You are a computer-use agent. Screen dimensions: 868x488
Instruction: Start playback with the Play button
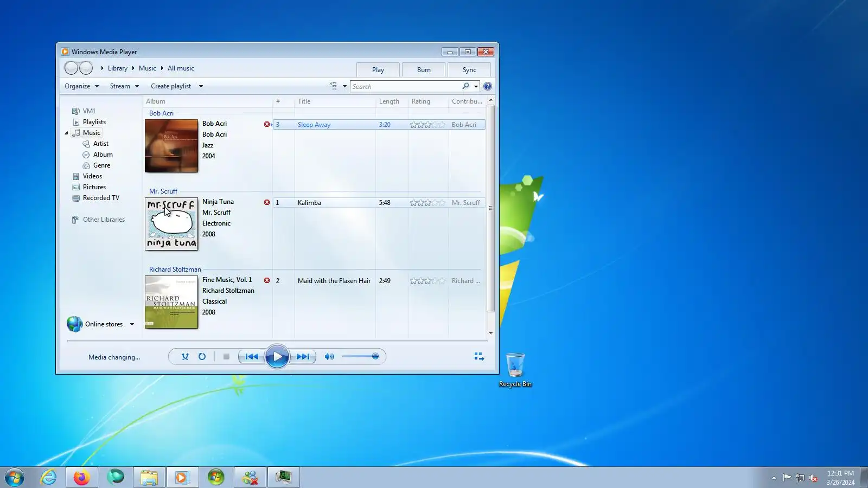[x=277, y=357]
